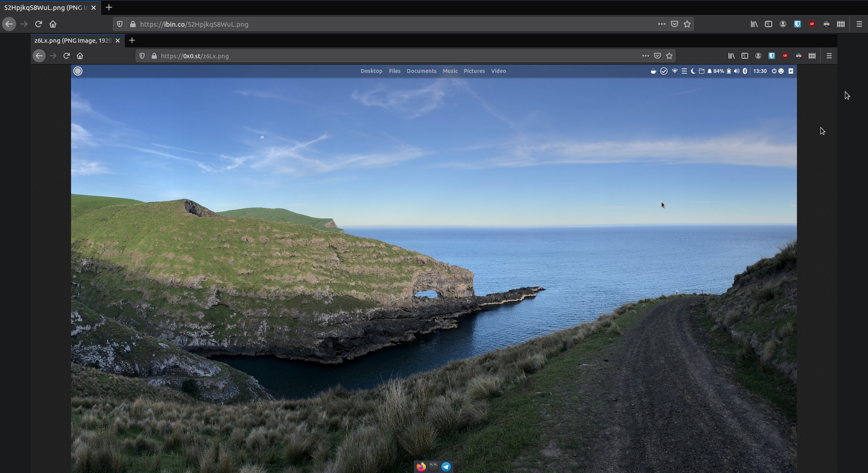
Task: Open the Desktop panel shortcut
Action: (371, 71)
